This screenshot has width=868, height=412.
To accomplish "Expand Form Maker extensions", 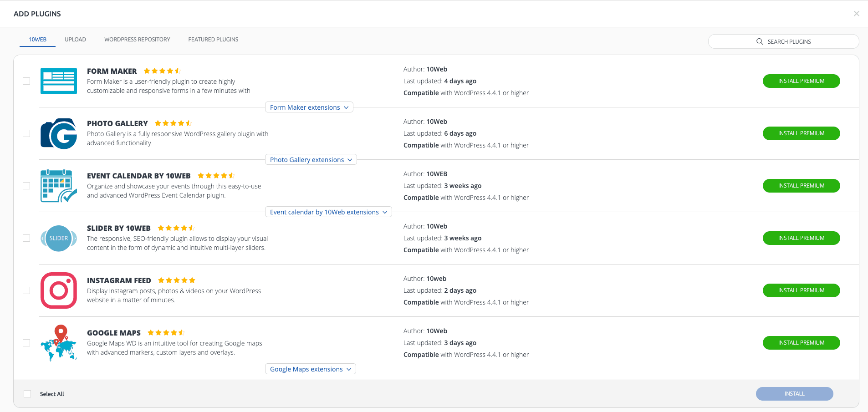I will pyautogui.click(x=309, y=107).
